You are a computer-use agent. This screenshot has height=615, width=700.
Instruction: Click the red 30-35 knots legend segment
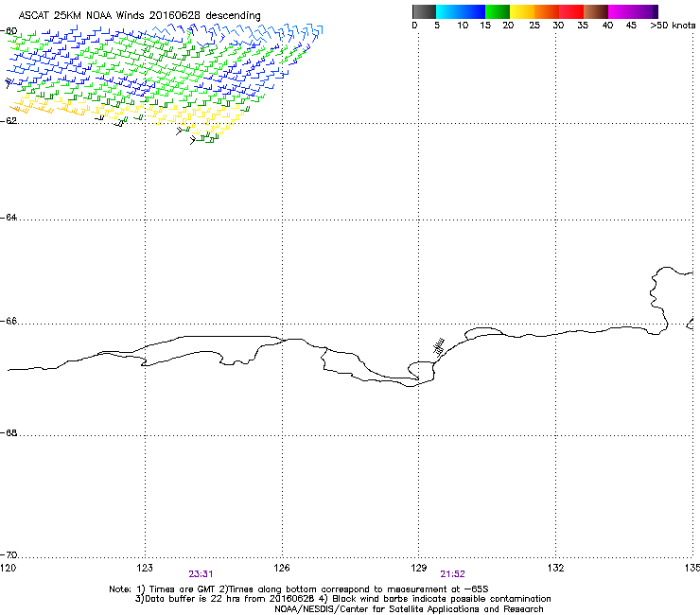(571, 11)
